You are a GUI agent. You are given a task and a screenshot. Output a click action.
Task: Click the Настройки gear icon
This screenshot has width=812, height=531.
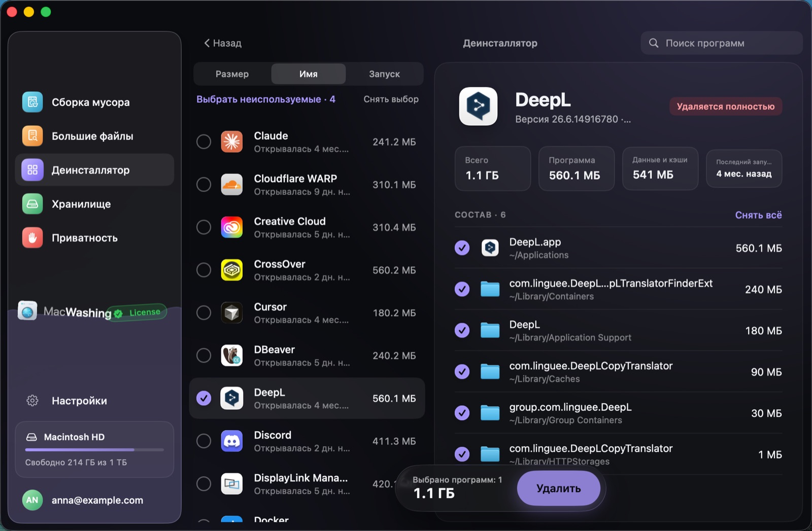[32, 401]
